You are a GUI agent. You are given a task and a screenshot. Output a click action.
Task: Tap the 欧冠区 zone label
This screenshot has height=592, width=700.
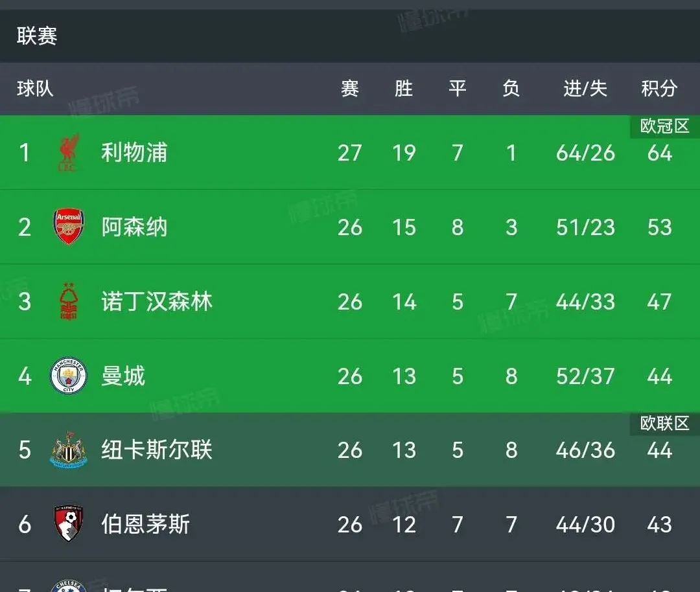(x=665, y=126)
